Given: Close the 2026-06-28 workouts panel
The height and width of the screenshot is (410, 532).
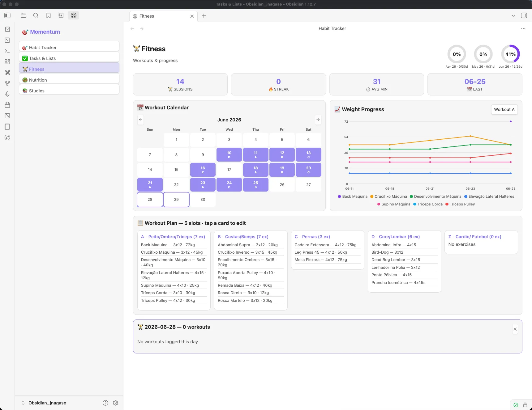Looking at the screenshot, I should point(515,329).
